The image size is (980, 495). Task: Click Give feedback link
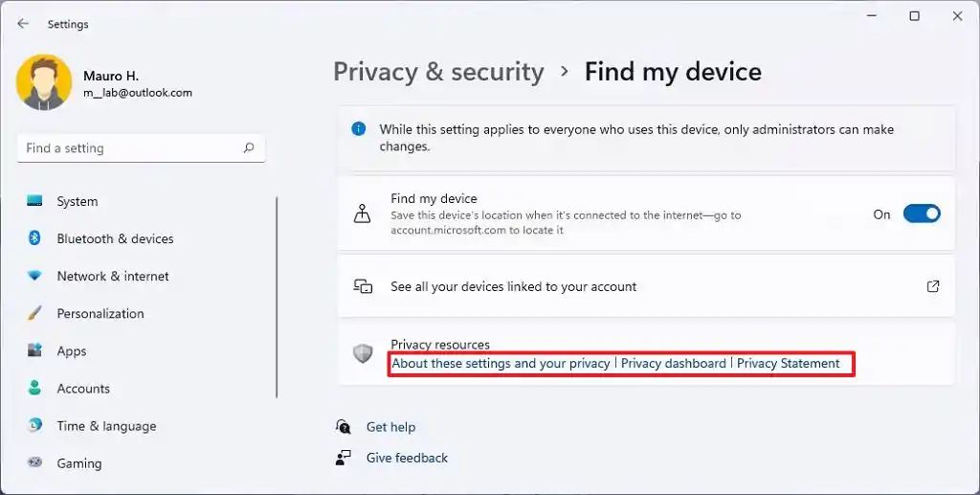click(x=407, y=458)
